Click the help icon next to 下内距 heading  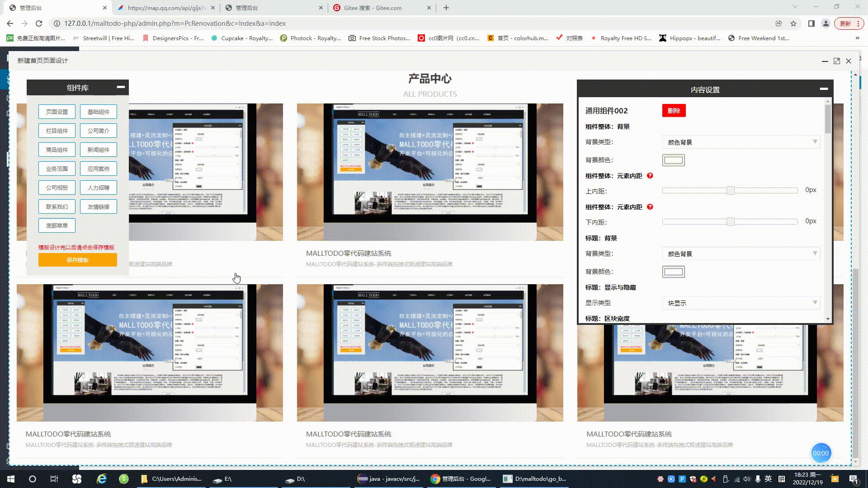(650, 207)
